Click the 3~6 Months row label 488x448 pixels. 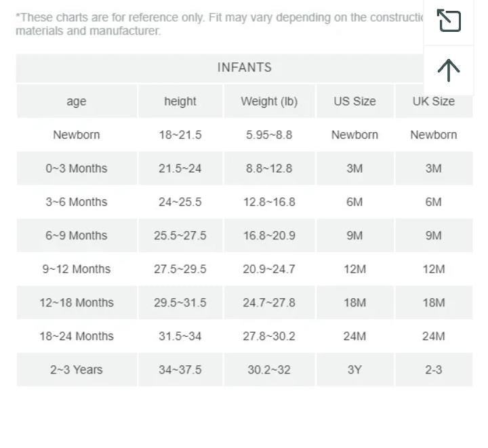tap(77, 202)
